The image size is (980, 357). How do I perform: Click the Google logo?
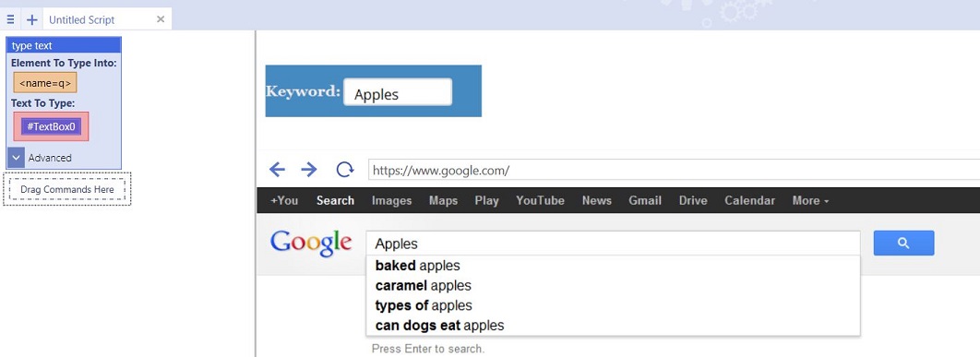pos(311,244)
